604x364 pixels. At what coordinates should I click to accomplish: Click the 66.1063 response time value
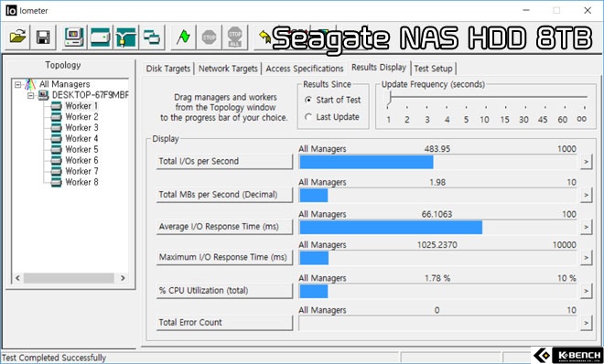coord(437,214)
